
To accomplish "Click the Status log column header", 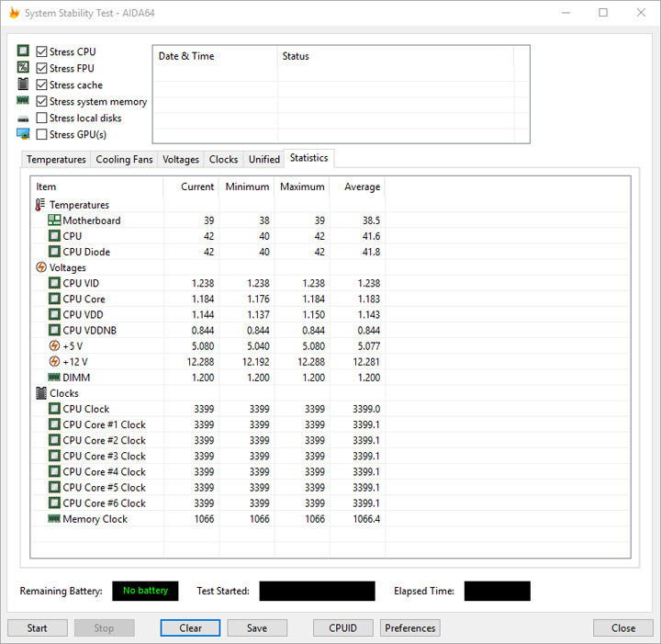I will click(396, 56).
